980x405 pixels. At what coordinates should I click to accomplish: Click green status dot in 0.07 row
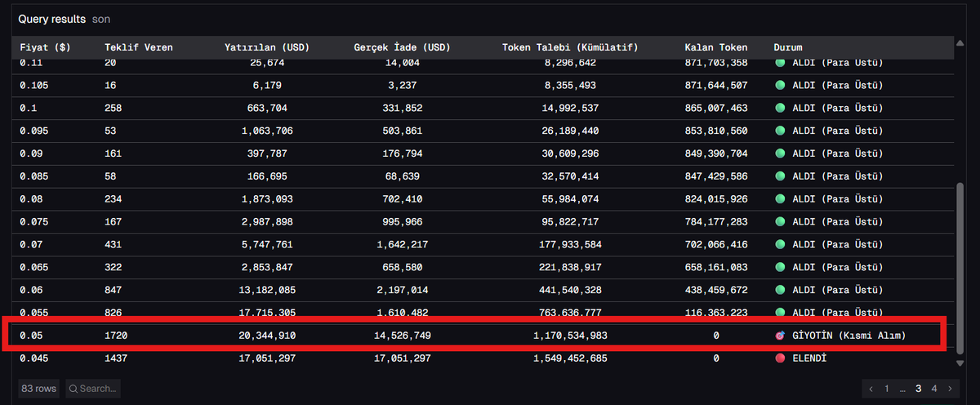780,244
